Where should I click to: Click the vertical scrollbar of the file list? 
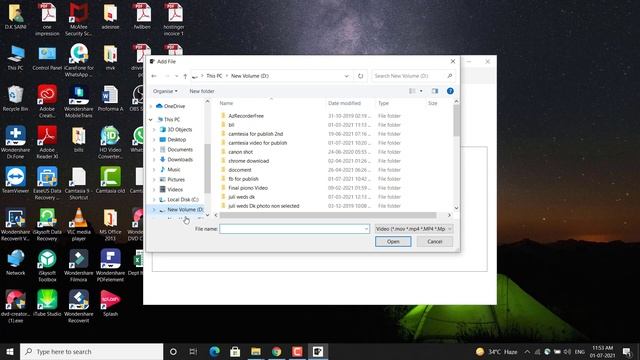coord(456,121)
